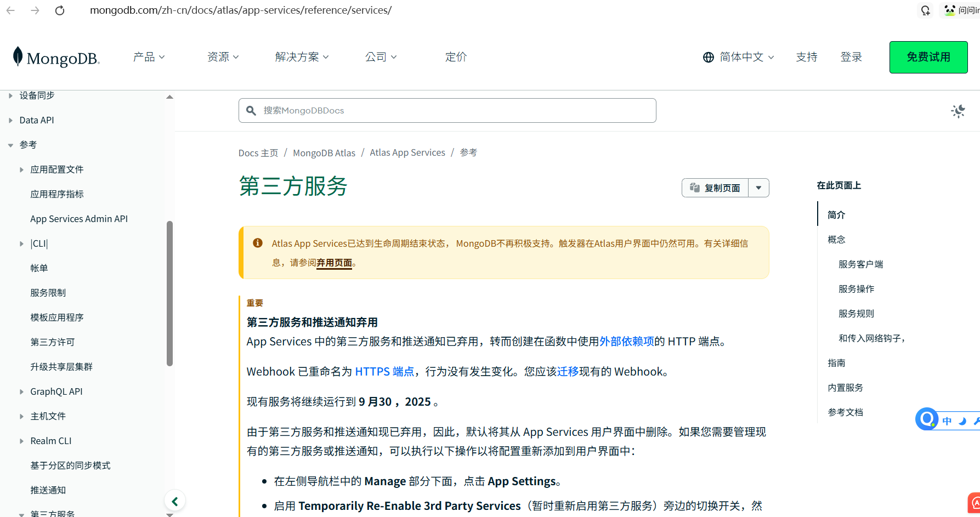Click the info icon in the deprecation notice

(x=258, y=243)
